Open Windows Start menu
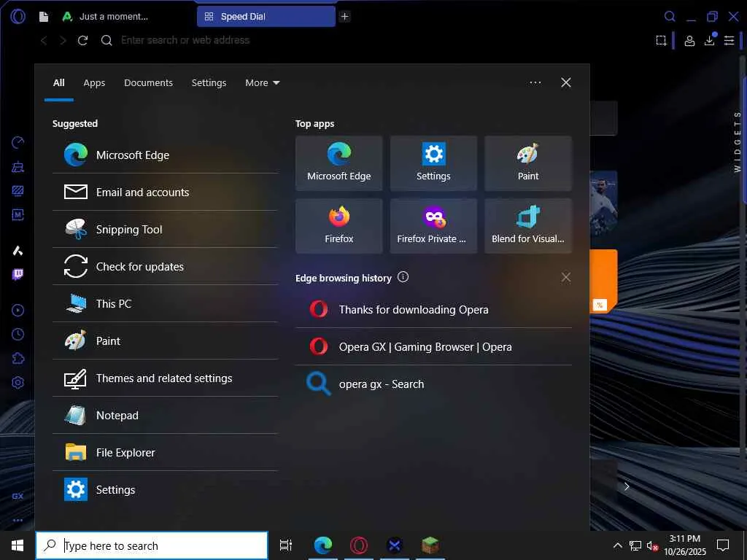Image resolution: width=747 pixels, height=560 pixels. tap(18, 545)
